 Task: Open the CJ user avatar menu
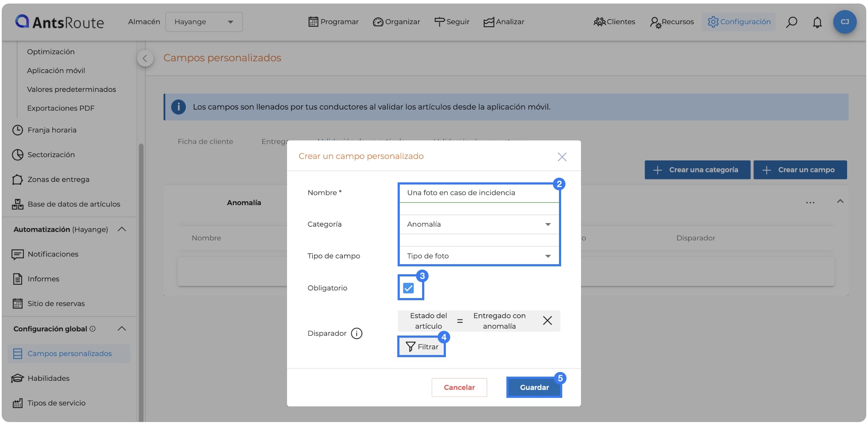click(x=845, y=22)
